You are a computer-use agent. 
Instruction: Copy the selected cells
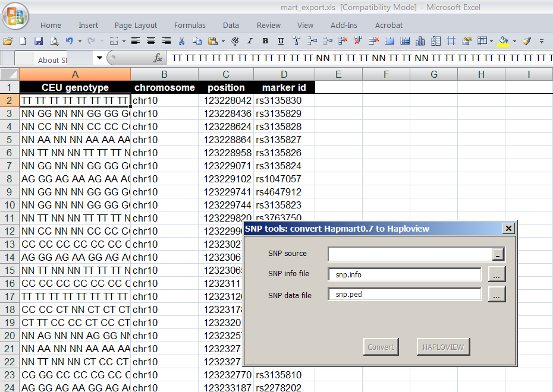click(197, 41)
